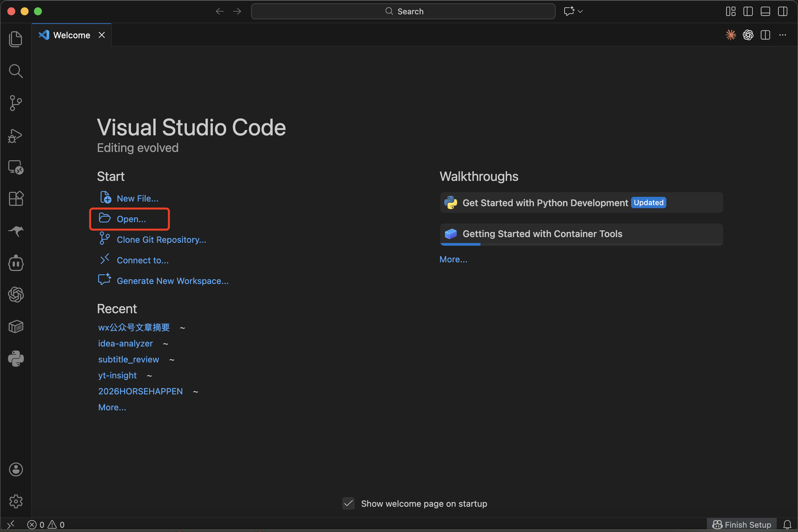
Task: Click Generate New Workspace... link
Action: click(x=172, y=281)
